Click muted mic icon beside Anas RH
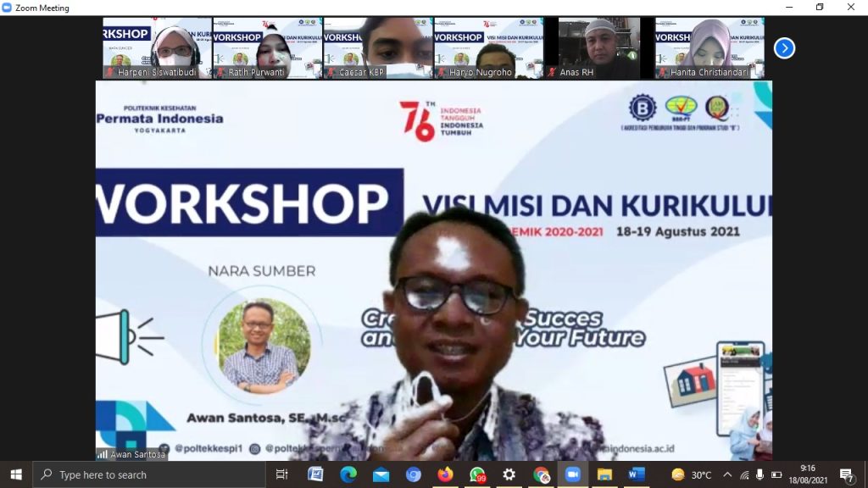868x488 pixels. pyautogui.click(x=552, y=73)
